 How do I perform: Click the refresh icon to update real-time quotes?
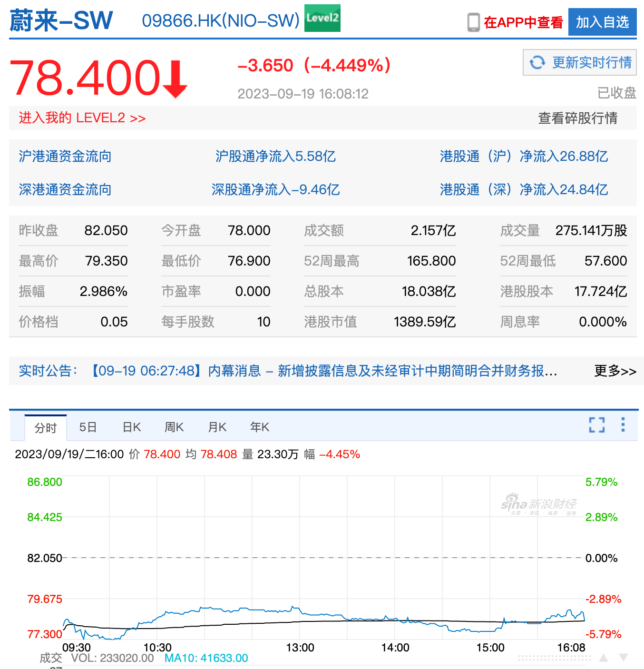click(538, 62)
